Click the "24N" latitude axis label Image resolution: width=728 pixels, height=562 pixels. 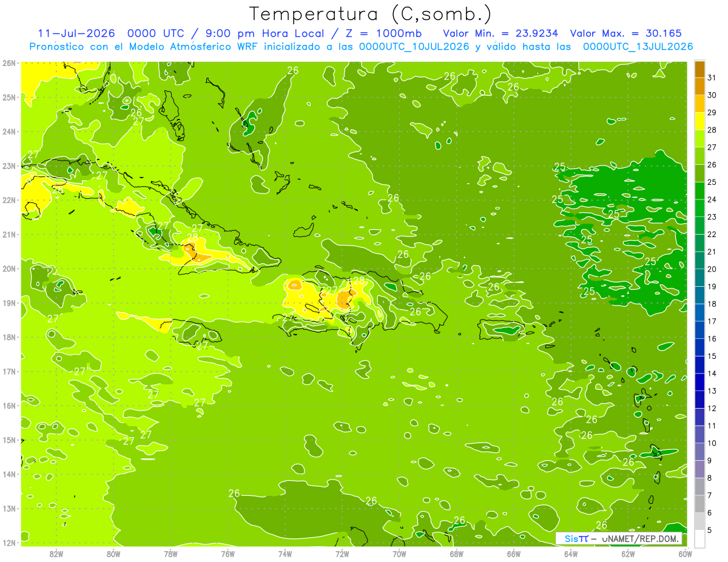coord(9,132)
